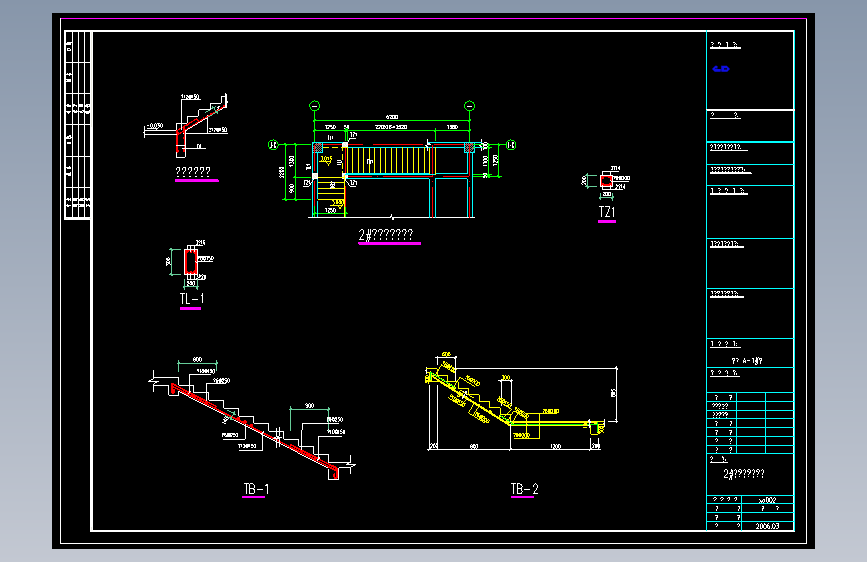Click the TL-1 beam section label
Screen dimensions: 867x562
click(192, 299)
